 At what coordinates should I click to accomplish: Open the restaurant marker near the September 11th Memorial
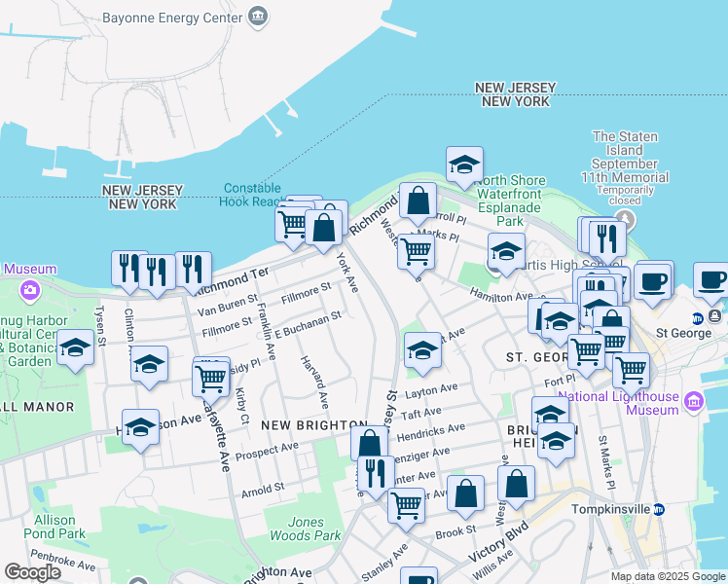click(607, 240)
